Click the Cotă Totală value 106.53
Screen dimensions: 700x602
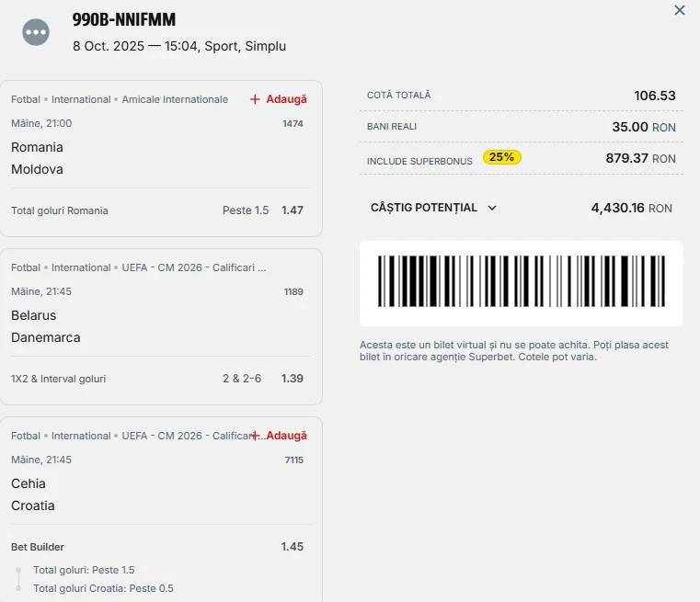[654, 96]
